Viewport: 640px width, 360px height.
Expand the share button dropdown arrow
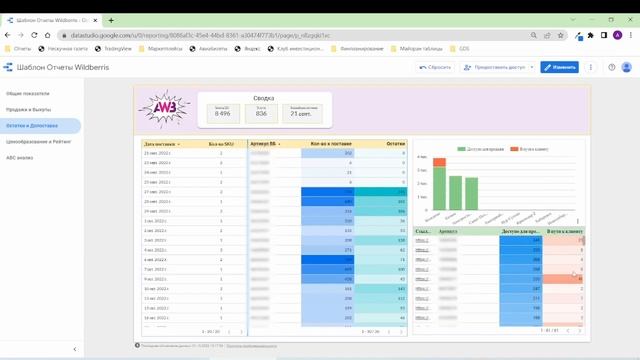point(532,67)
